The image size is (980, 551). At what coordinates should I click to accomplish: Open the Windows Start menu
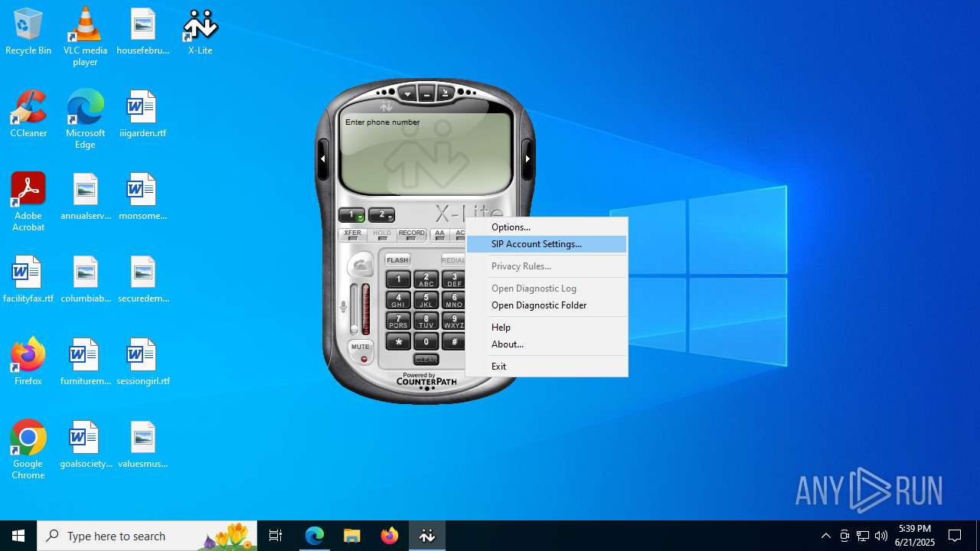pyautogui.click(x=18, y=536)
